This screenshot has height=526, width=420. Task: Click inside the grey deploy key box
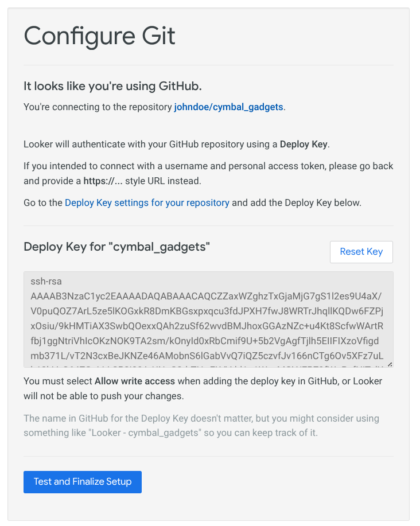pyautogui.click(x=208, y=318)
